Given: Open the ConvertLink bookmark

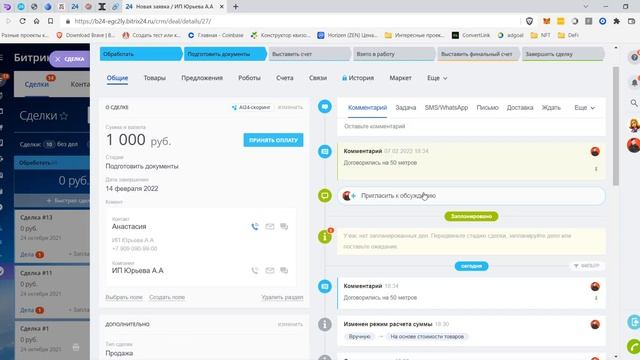Looking at the screenshot, I should pos(471,36).
